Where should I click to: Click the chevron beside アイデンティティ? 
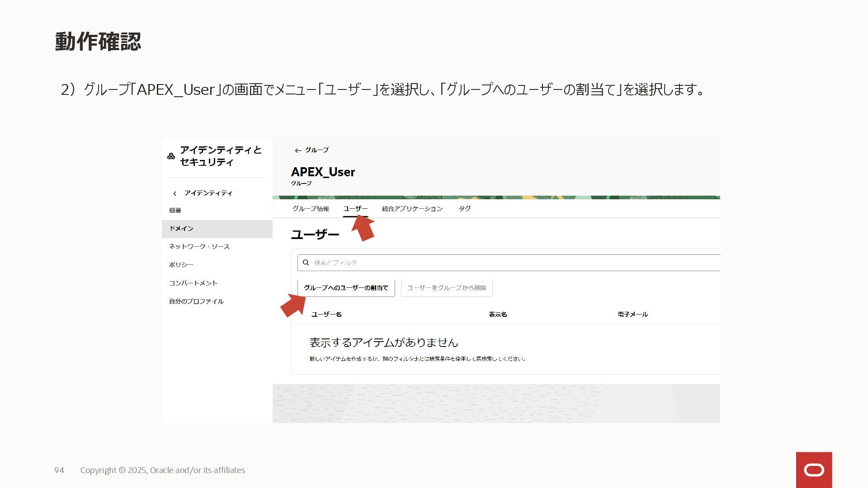175,193
